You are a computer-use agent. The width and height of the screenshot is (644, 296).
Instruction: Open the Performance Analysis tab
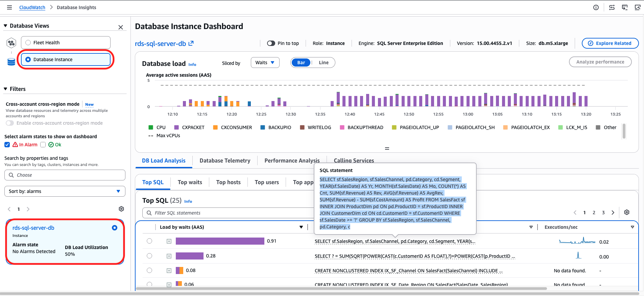(x=292, y=161)
